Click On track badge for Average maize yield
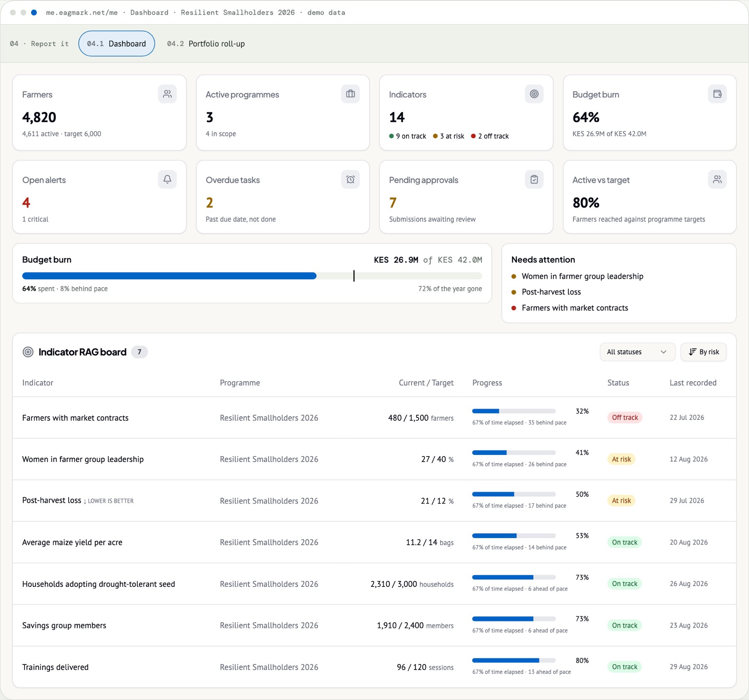The height and width of the screenshot is (700, 749). pos(625,542)
